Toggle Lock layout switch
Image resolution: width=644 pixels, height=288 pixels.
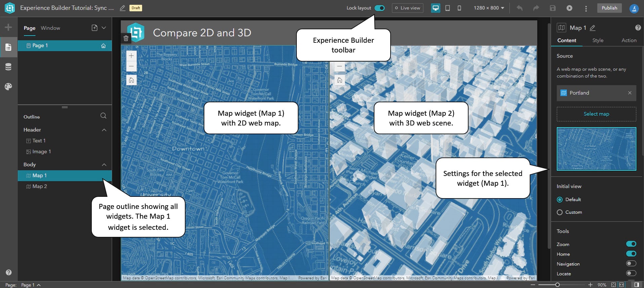click(379, 8)
